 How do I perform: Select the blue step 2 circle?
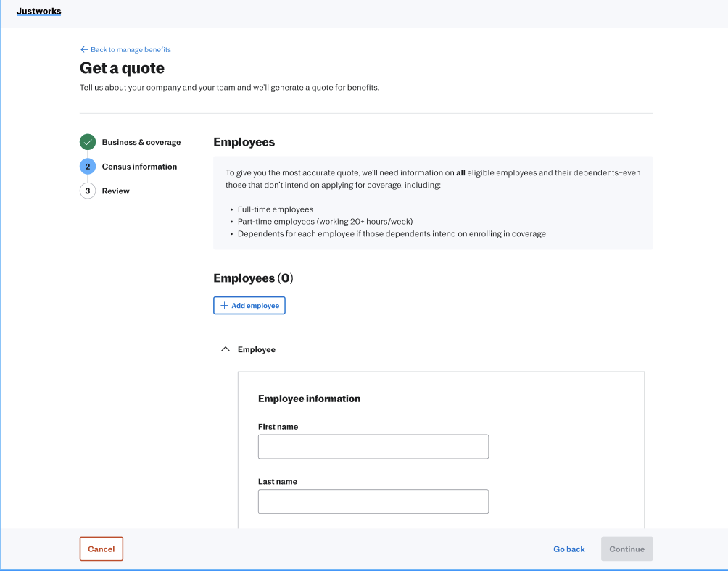click(88, 167)
